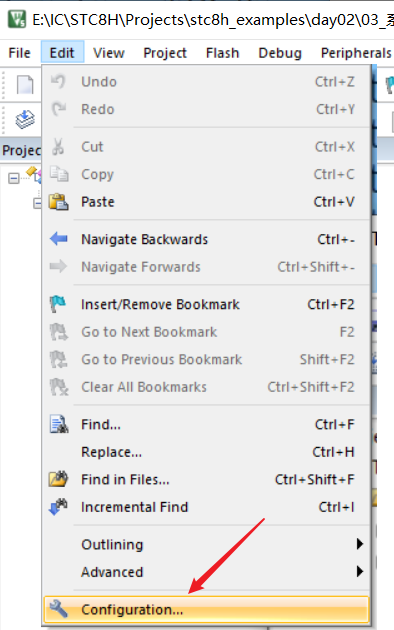The image size is (394, 630).
Task: Click the Insert/Remove Bookmark flag icon
Action: 58,304
